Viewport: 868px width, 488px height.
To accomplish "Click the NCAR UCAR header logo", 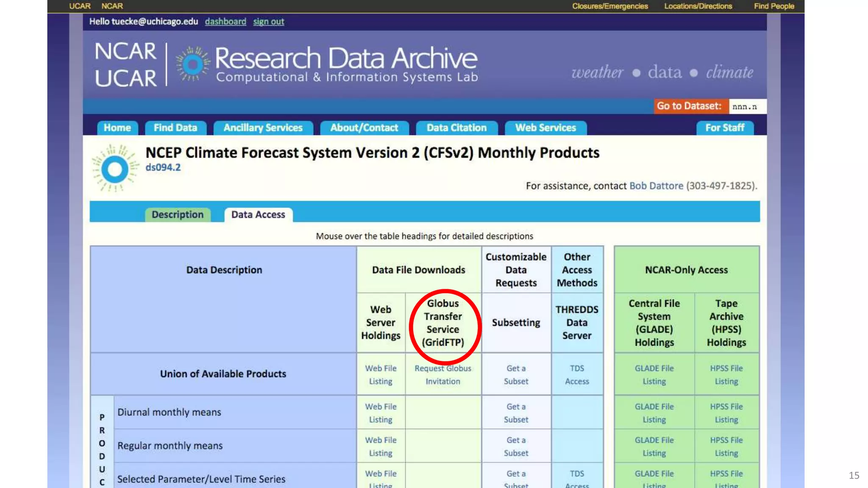I will point(125,64).
